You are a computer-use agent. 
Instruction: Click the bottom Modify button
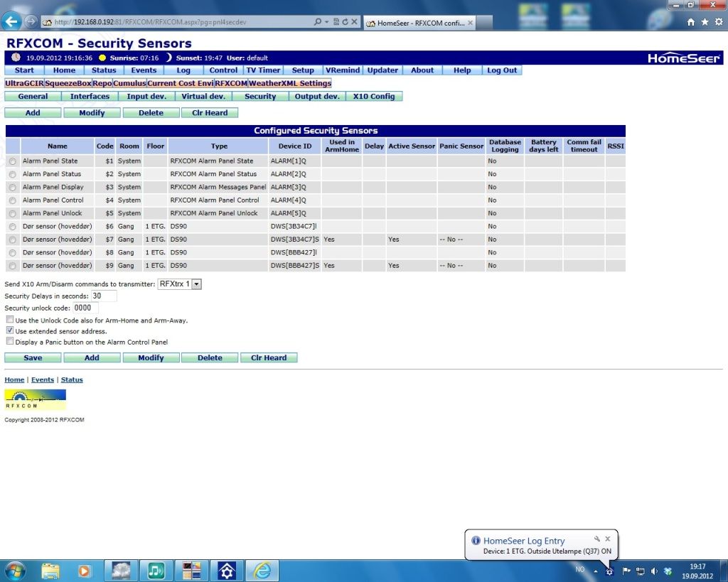tap(151, 358)
